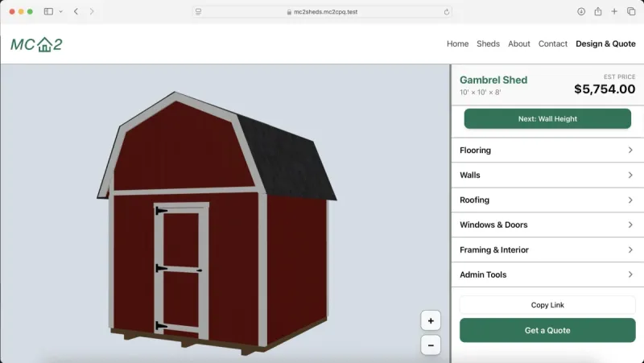The image size is (644, 363).
Task: Click the shed door in 3D view
Action: [181, 270]
